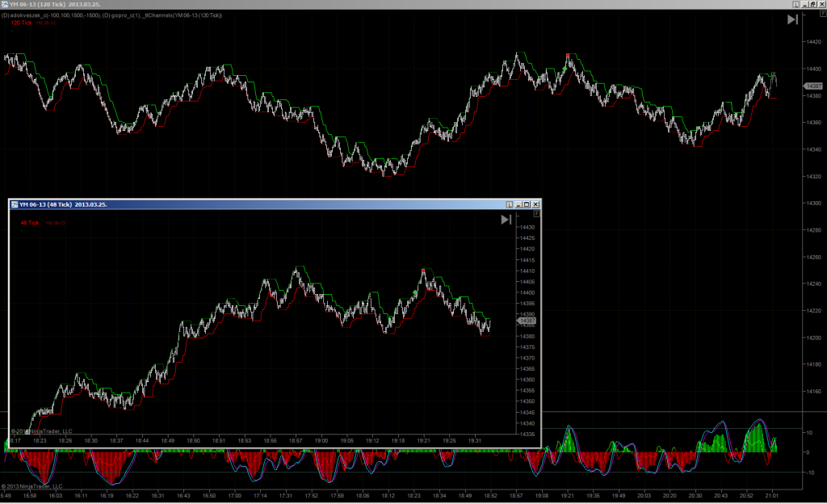Restore down the 120 Tick chart window
The height and width of the screenshot is (504, 827).
[813, 4]
